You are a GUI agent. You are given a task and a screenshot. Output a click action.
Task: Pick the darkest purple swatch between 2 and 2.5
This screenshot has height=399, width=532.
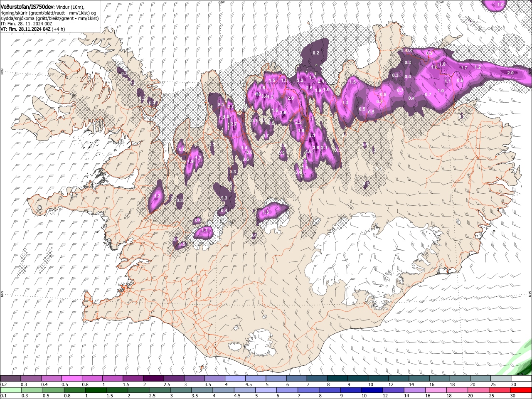tap(153, 379)
